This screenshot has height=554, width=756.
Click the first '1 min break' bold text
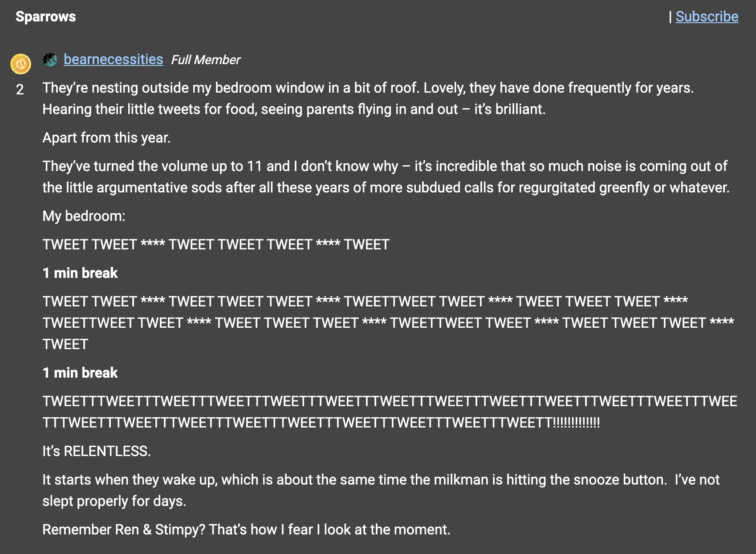pyautogui.click(x=80, y=273)
